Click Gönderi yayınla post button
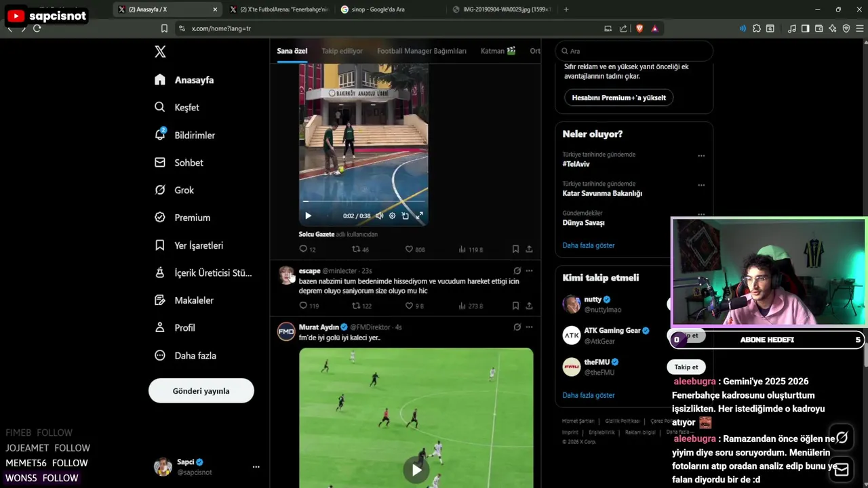Screen dimensions: 868x488 coord(201,391)
